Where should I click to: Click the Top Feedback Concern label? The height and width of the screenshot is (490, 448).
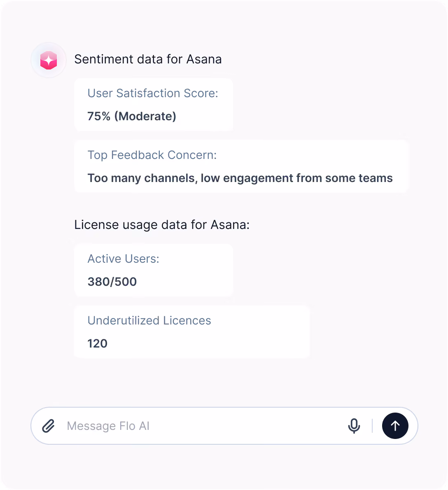152,155
